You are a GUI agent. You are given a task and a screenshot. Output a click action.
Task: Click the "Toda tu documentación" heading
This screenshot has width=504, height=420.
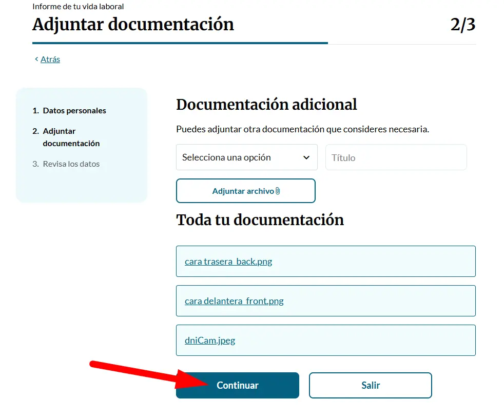coord(260,220)
